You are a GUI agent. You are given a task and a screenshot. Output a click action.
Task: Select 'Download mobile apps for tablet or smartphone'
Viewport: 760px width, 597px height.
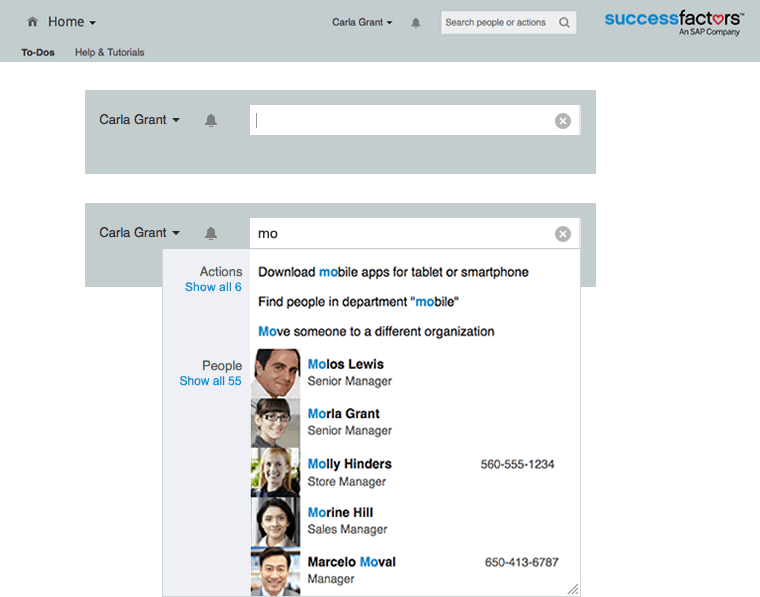[x=393, y=272]
